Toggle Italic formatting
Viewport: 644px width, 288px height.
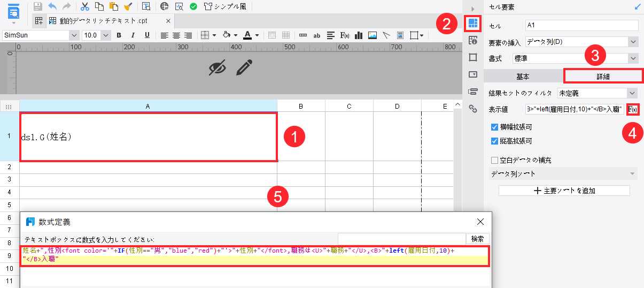[132, 35]
